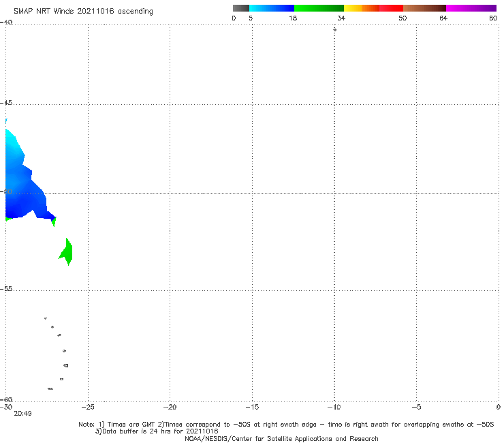Click the "20:49" swath time stamp

tap(22, 414)
